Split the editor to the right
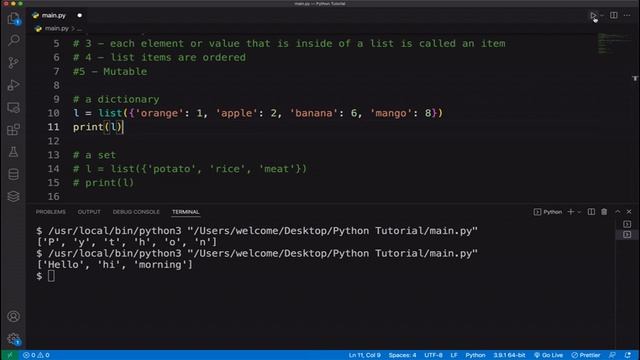The image size is (640, 360). click(x=613, y=15)
